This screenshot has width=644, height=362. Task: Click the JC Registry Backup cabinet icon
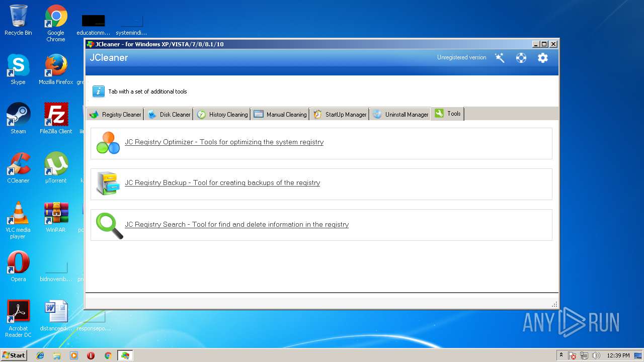coord(108,184)
